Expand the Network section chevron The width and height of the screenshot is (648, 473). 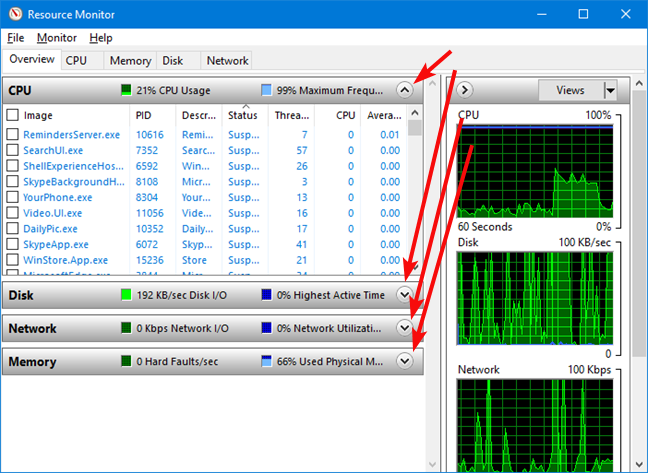(x=404, y=328)
